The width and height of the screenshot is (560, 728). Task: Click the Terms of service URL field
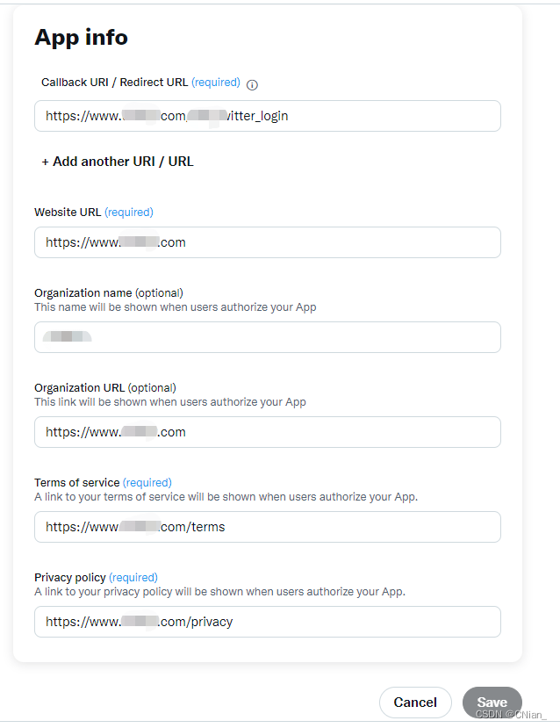(267, 526)
